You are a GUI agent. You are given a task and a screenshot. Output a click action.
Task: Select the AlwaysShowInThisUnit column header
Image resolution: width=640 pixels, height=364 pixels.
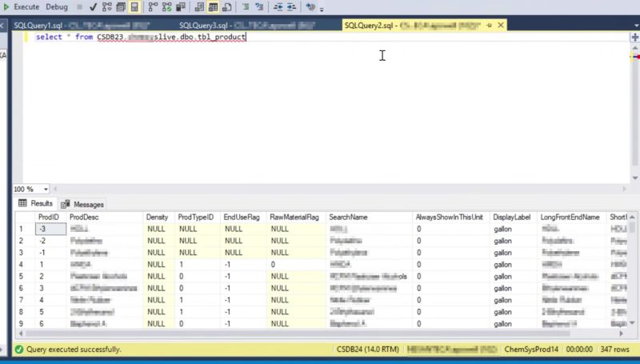coord(450,217)
